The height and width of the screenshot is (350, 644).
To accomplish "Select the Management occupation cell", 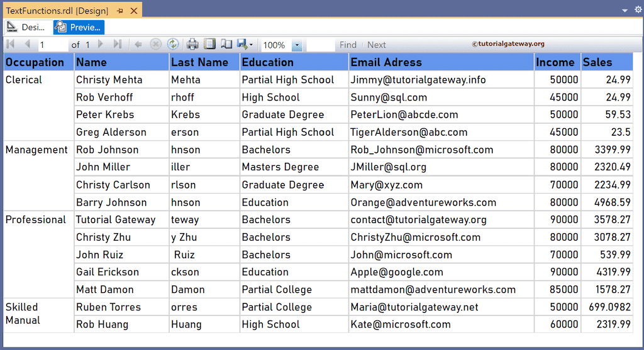I will point(38,176).
